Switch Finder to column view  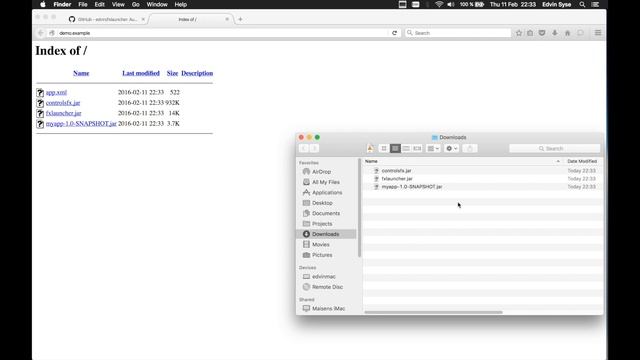coord(406,149)
